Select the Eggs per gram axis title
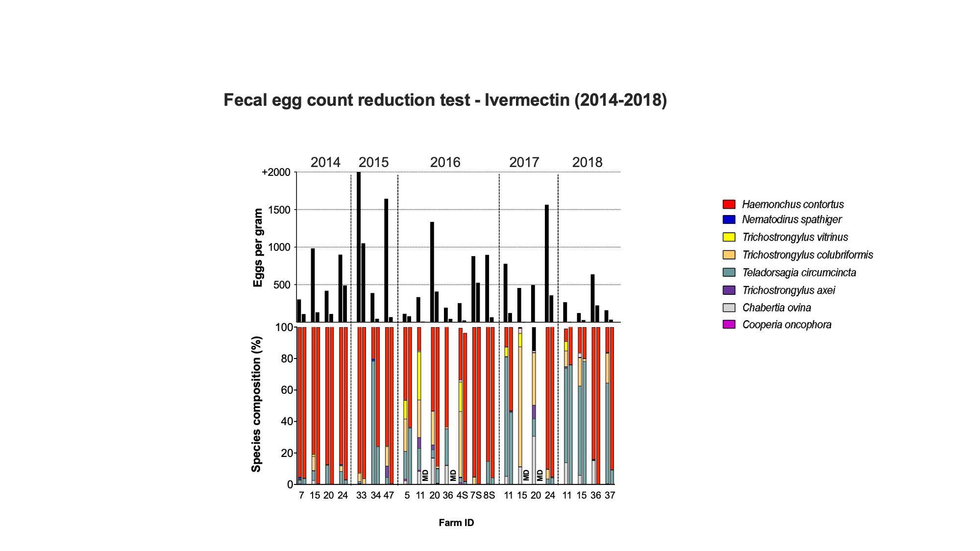980x551 pixels. (x=258, y=248)
